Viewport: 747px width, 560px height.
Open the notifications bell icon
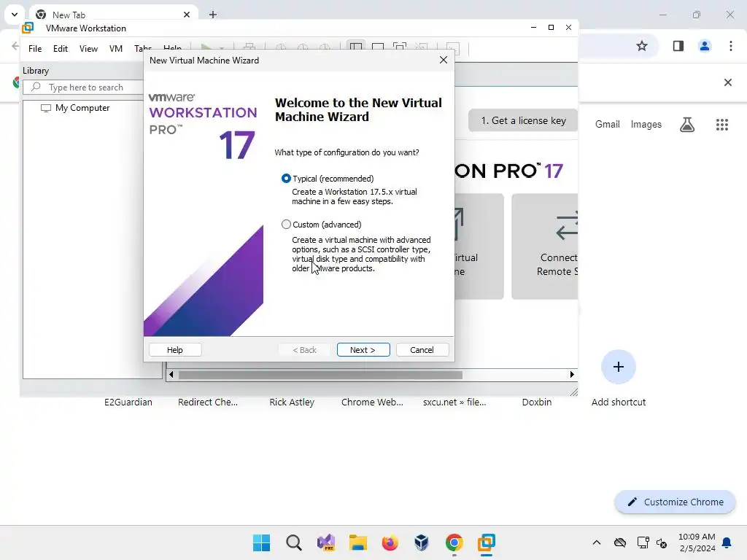727,542
